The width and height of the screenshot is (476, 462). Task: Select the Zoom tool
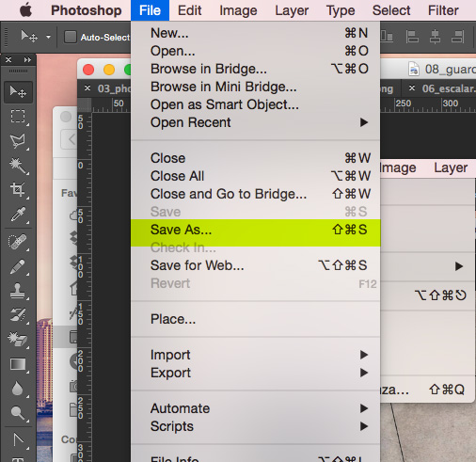tap(18, 413)
